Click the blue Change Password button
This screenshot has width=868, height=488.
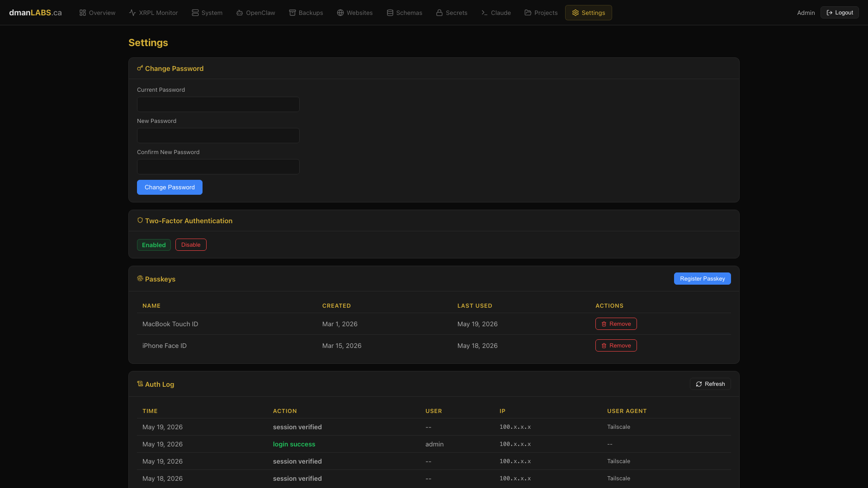click(x=170, y=187)
